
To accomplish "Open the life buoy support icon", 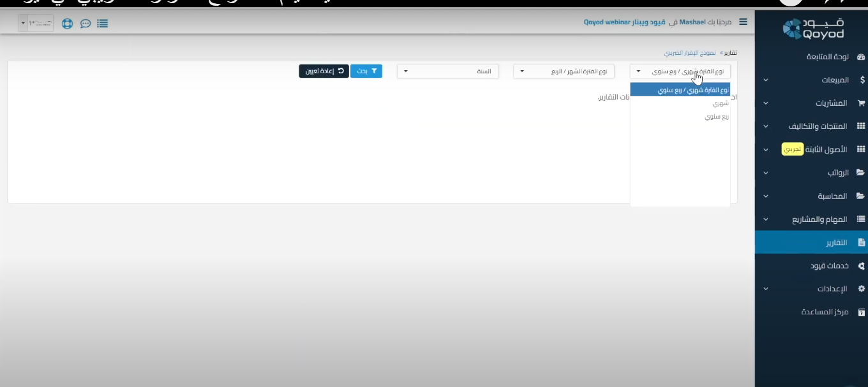I will 67,24.
